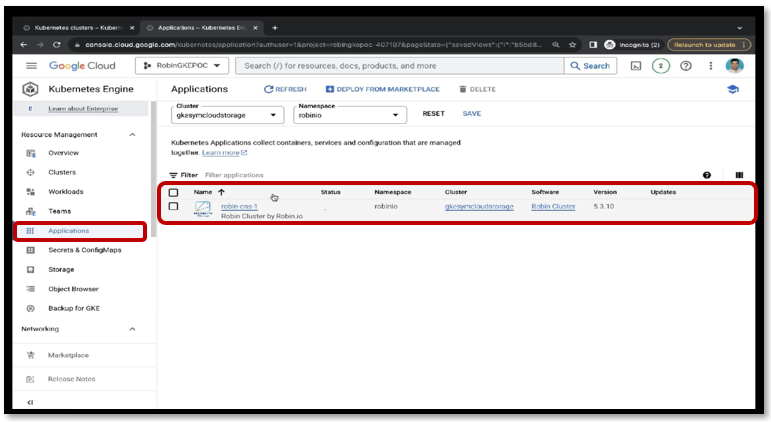Screen dimensions: 771x422
Task: Open the user account avatar
Action: pos(735,65)
